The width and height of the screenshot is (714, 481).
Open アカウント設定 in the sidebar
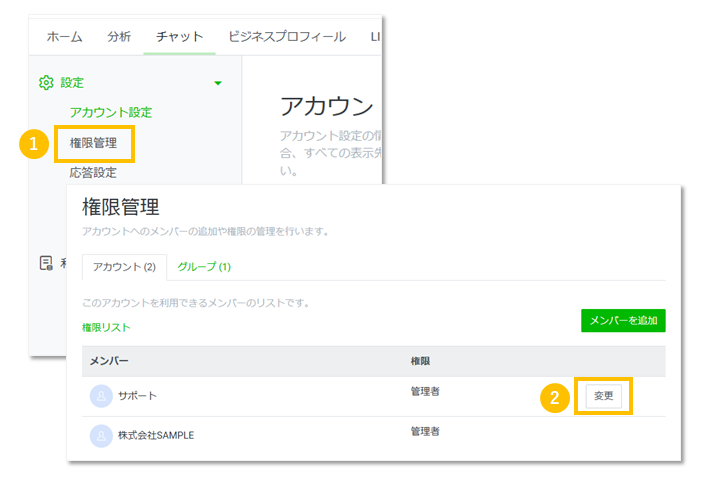click(x=110, y=112)
